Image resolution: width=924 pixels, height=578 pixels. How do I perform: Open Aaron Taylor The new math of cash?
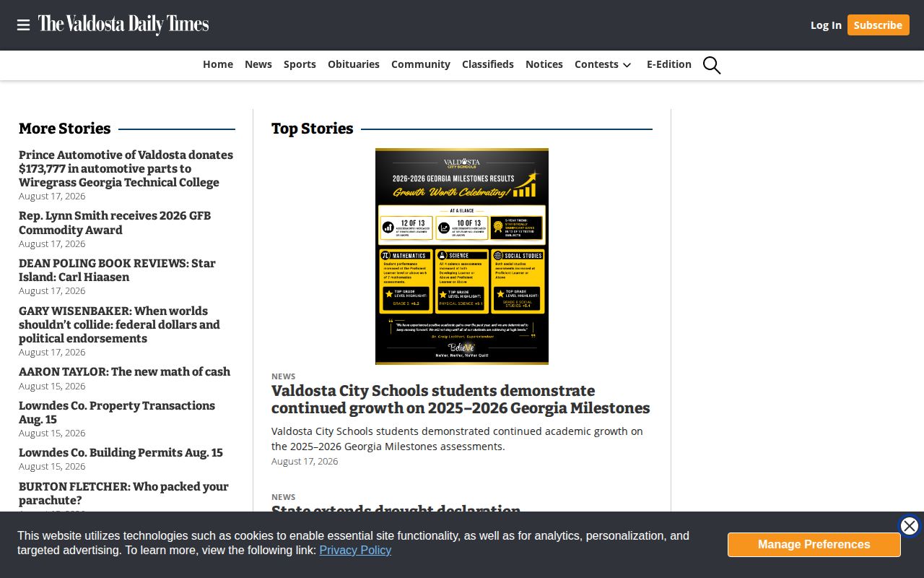(x=124, y=371)
